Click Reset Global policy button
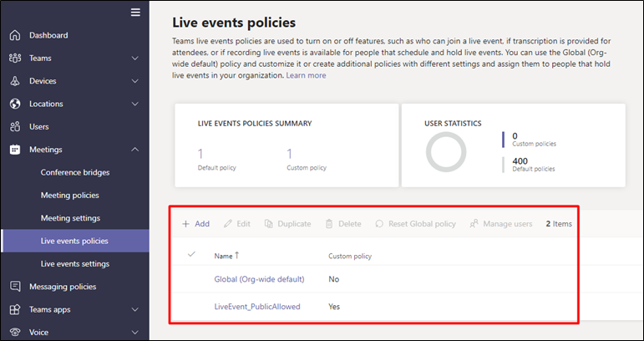This screenshot has width=644, height=341. tap(416, 224)
